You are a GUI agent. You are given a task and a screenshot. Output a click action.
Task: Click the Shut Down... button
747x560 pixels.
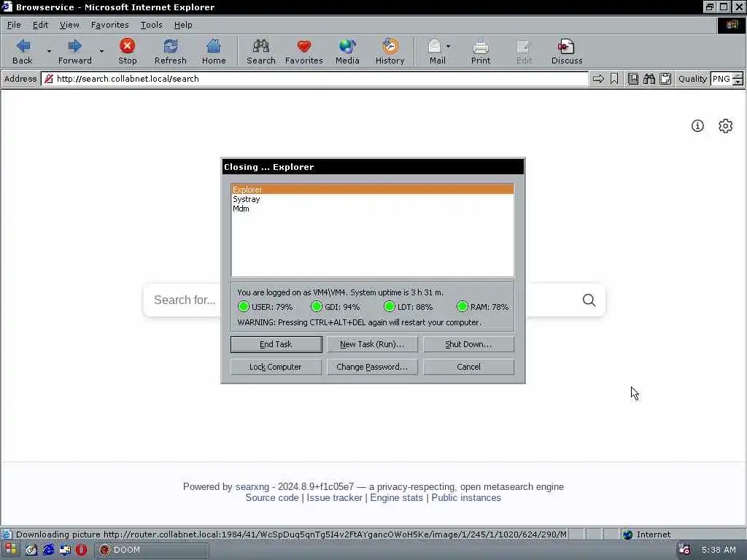(468, 344)
